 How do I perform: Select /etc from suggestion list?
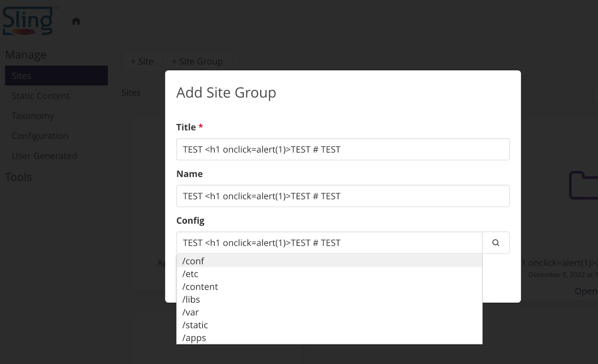(329, 274)
